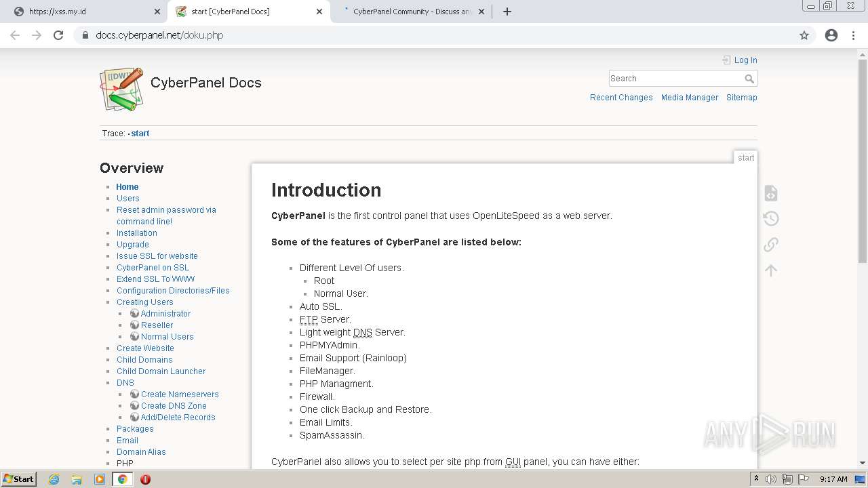The width and height of the screenshot is (868, 488).
Task: Click the CyberPanel Docs site title
Action: [205, 83]
